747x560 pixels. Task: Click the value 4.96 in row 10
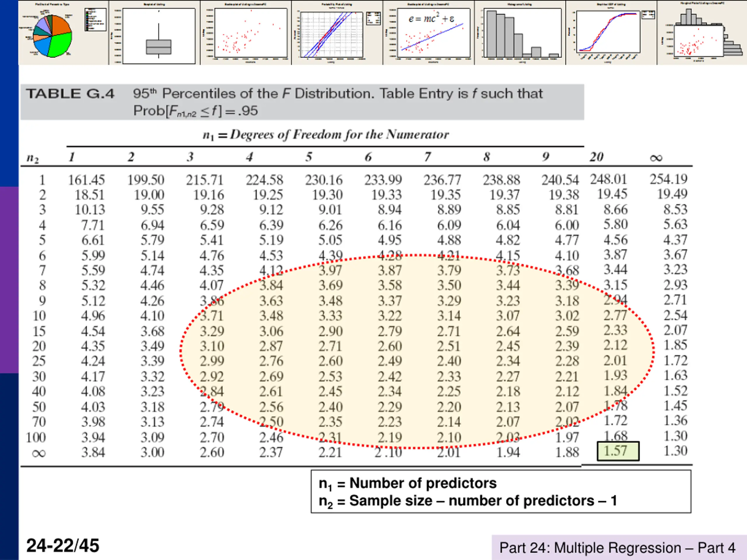click(93, 316)
